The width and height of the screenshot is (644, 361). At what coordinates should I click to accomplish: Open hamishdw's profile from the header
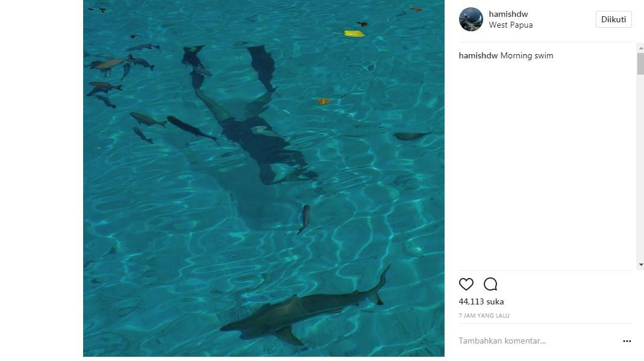coord(508,14)
